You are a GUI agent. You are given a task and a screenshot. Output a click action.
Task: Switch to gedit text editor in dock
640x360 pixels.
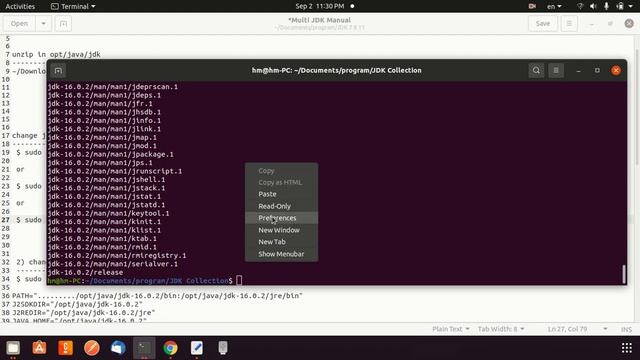pyautogui.click(x=197, y=348)
